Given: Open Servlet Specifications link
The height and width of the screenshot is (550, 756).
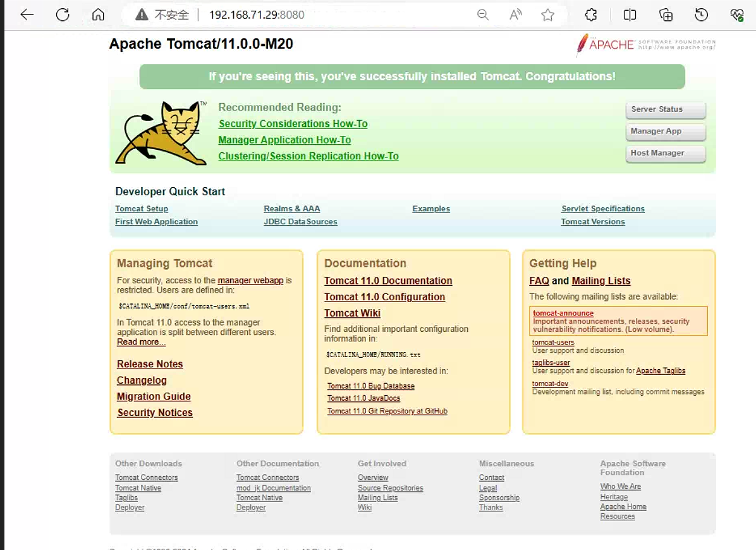Looking at the screenshot, I should click(x=602, y=209).
